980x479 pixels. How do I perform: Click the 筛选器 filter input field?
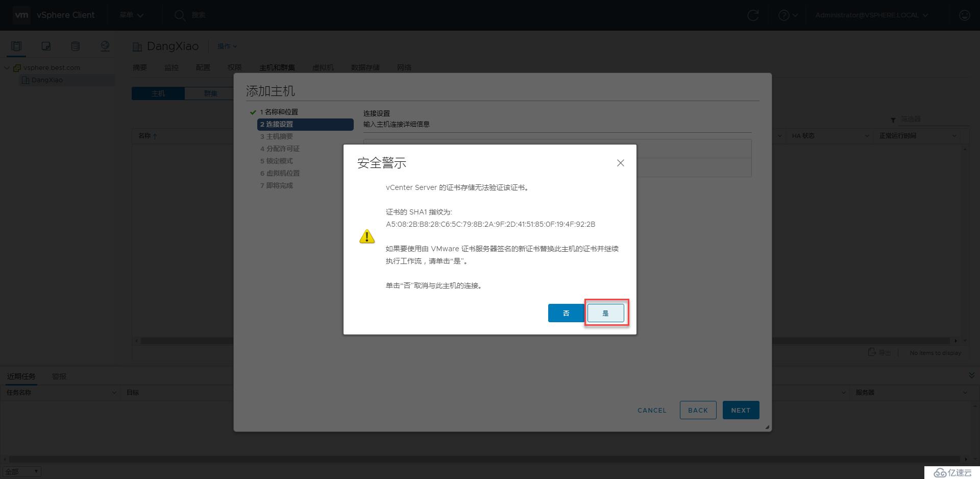tap(933, 119)
